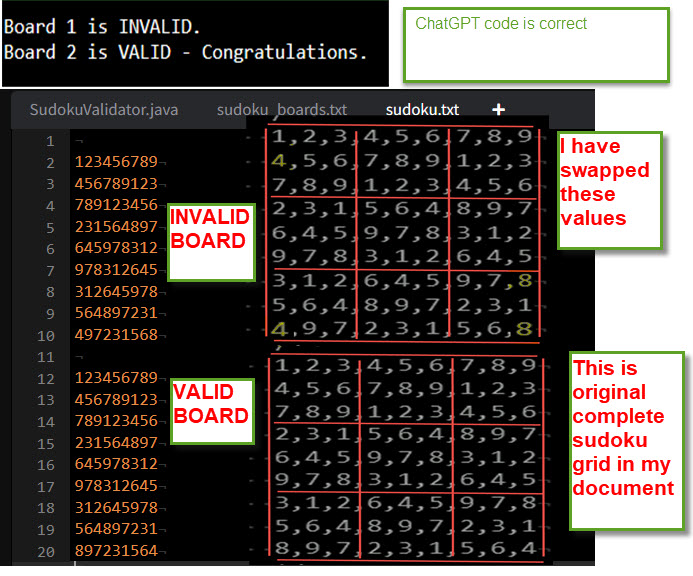Image resolution: width=693 pixels, height=576 pixels.
Task: Place cursor on the text 497231568
Action: coord(116,335)
